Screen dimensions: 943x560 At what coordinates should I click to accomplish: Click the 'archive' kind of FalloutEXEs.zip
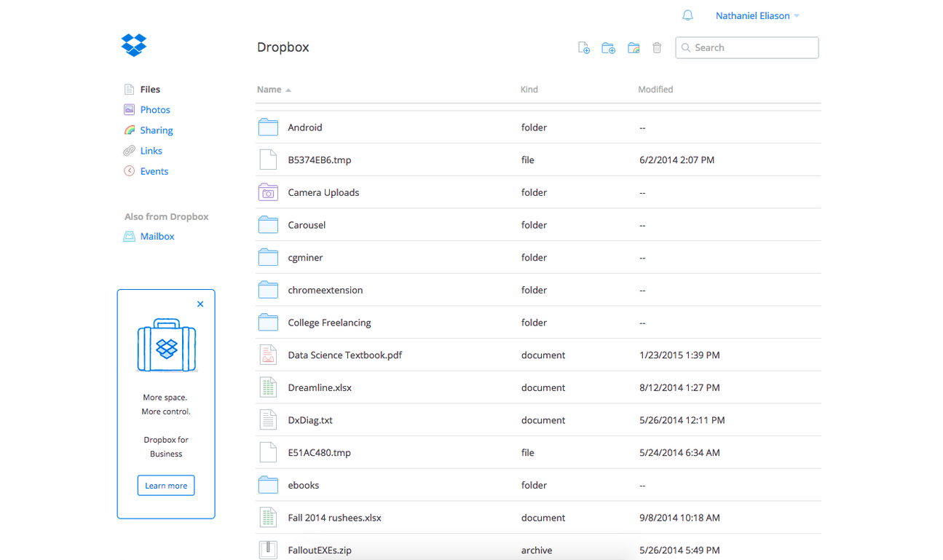[x=537, y=551]
